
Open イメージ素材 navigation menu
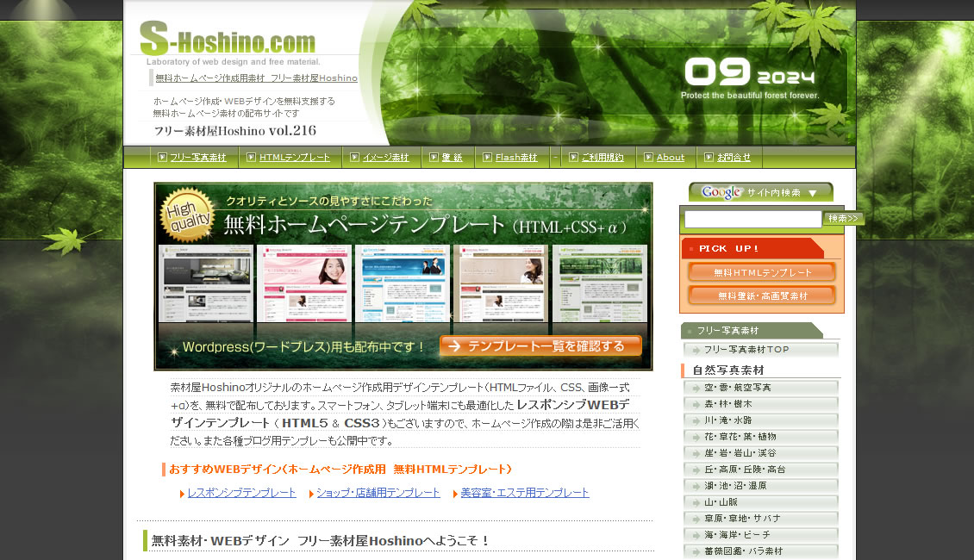[x=386, y=158]
